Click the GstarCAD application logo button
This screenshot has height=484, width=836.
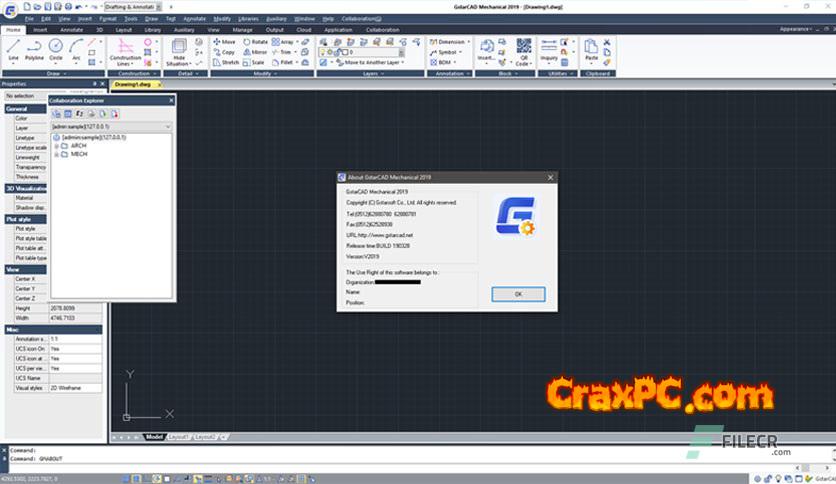pos(10,10)
